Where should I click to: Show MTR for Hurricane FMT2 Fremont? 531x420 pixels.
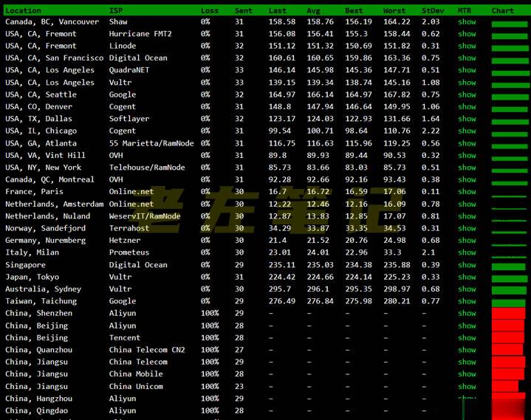[467, 34]
